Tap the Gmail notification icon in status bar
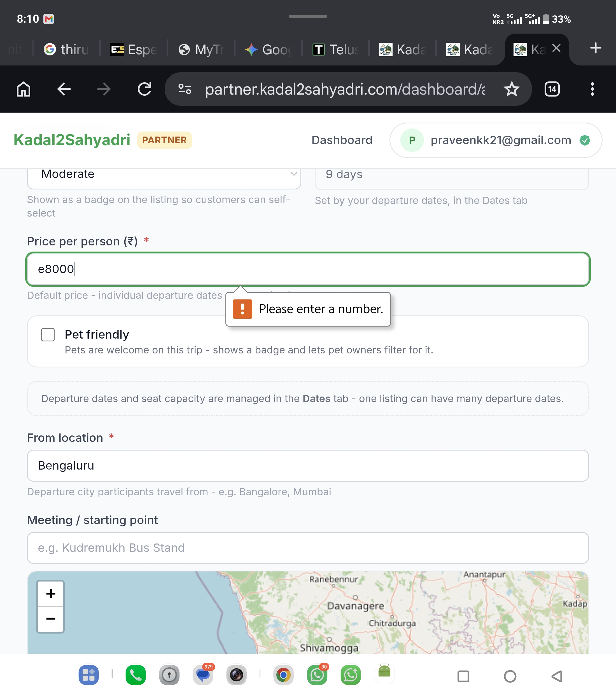The image size is (616, 694). [49, 19]
